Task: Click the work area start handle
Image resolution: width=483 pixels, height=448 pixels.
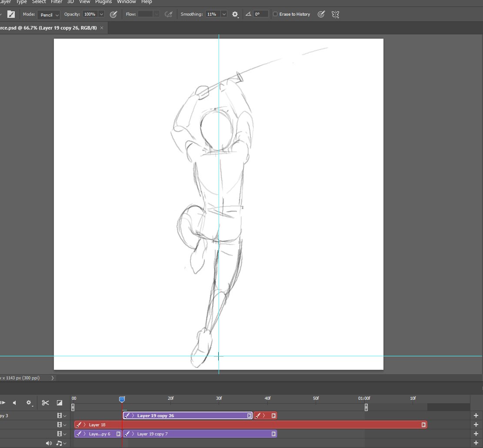Action: (73, 407)
